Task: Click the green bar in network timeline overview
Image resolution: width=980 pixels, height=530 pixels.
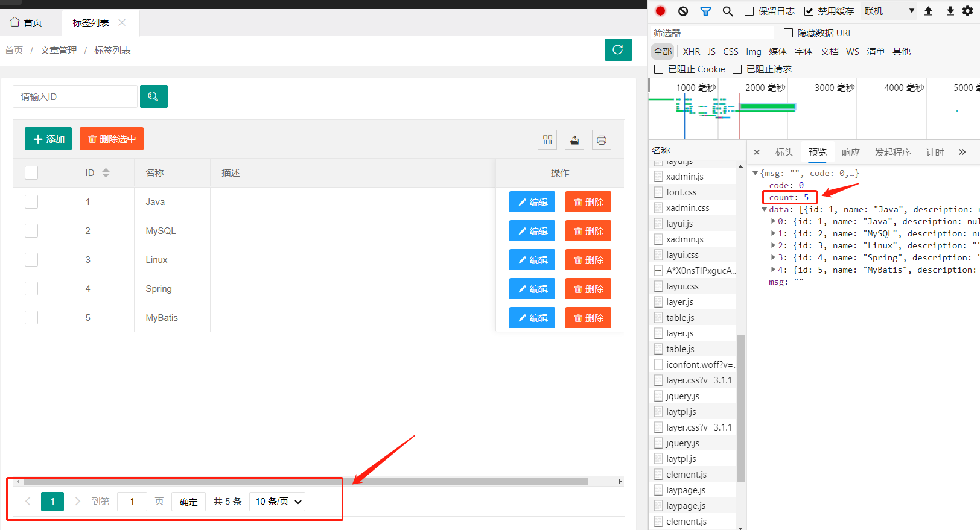Action: [x=768, y=107]
